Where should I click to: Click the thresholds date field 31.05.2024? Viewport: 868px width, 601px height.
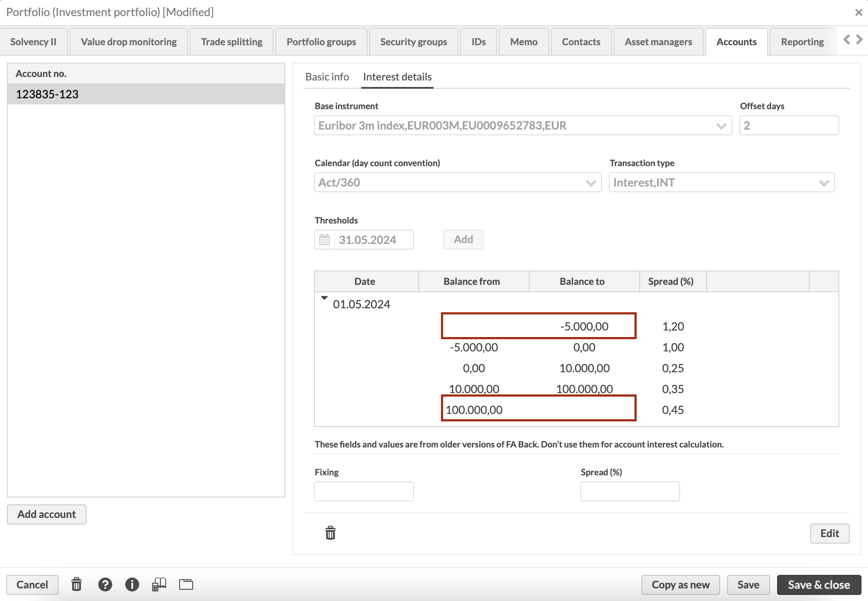[374, 240]
